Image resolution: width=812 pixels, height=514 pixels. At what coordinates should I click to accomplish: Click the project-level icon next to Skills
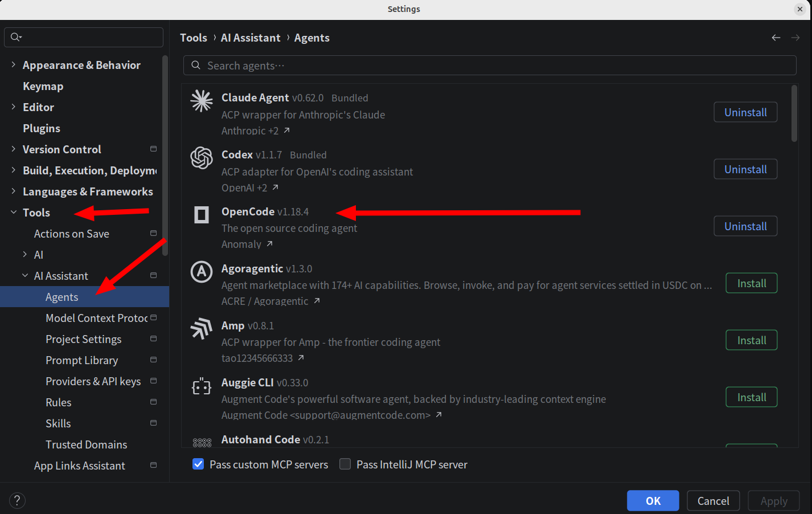pyautogui.click(x=153, y=423)
